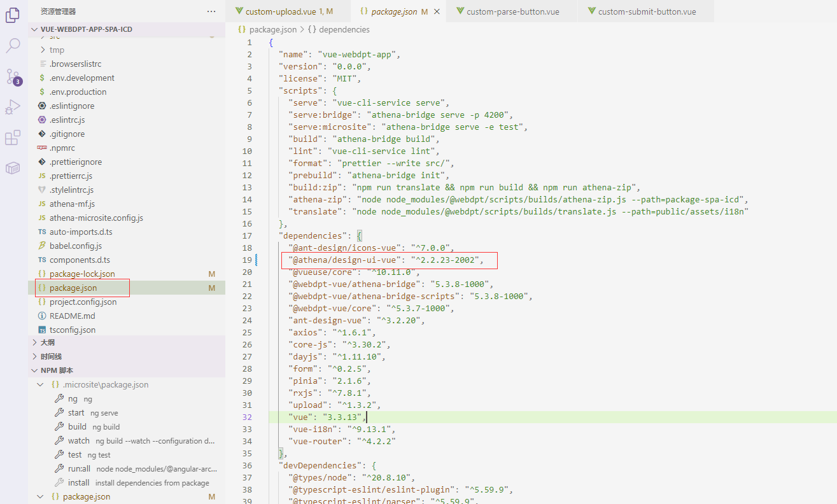Open components.d.ts file
This screenshot has height=504, width=837.
tap(80, 260)
